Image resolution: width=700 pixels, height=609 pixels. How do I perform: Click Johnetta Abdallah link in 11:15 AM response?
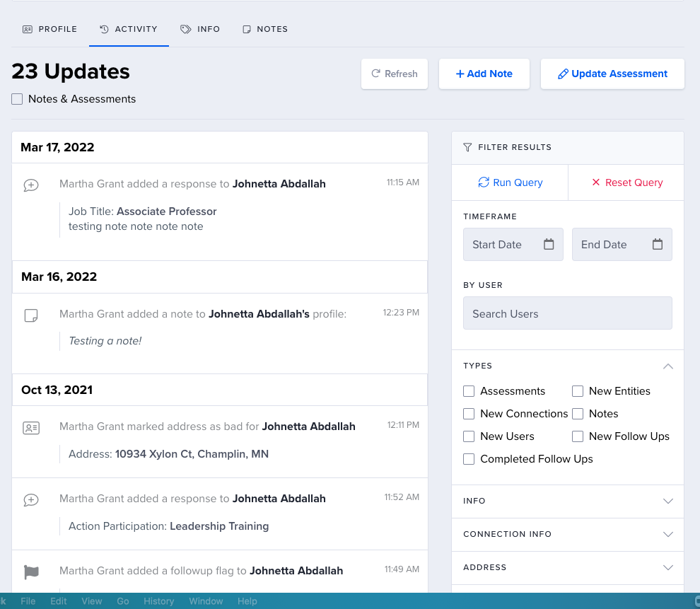[279, 184]
